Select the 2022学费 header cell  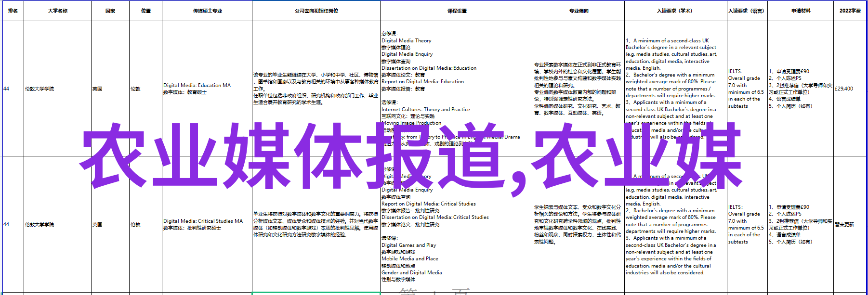pos(850,11)
